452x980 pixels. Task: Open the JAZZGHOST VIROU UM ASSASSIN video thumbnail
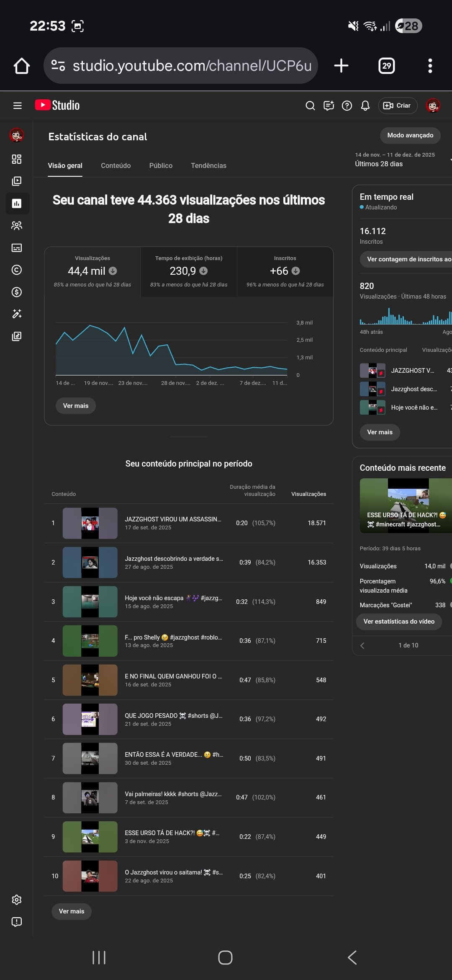click(x=90, y=523)
